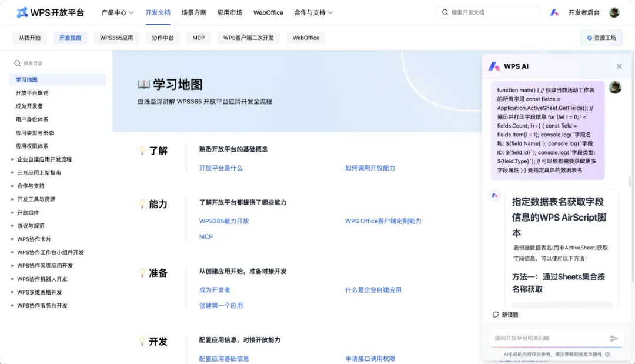Open 开放平台是什么 link
The height and width of the screenshot is (364, 635).
220,168
